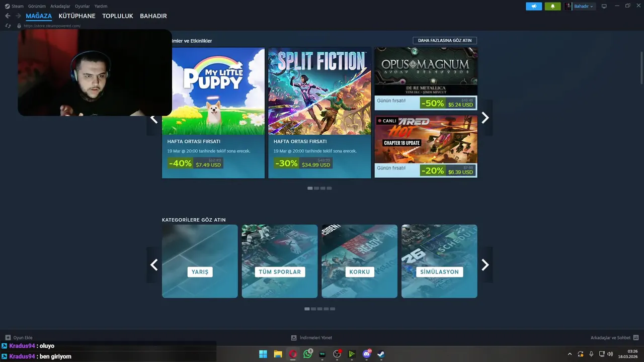The image size is (644, 362).
Task: Open the YARIŞ category
Action: (x=200, y=261)
